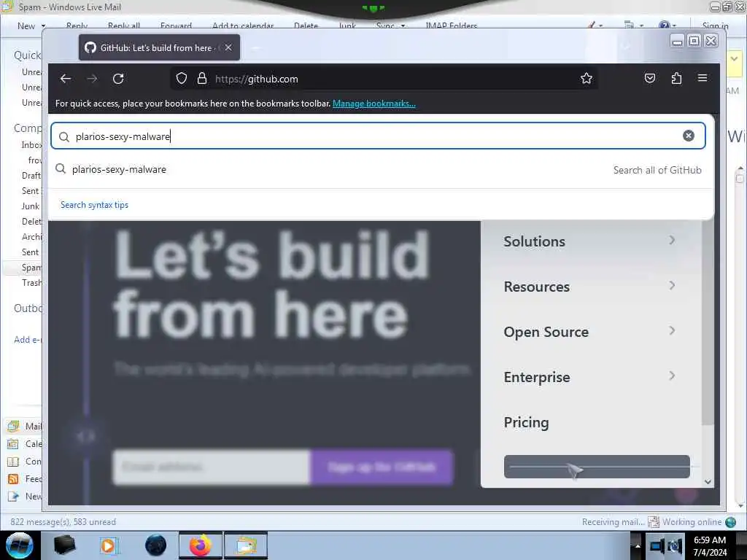Expand the Enterprise menu
This screenshot has width=747, height=560.
pos(589,377)
